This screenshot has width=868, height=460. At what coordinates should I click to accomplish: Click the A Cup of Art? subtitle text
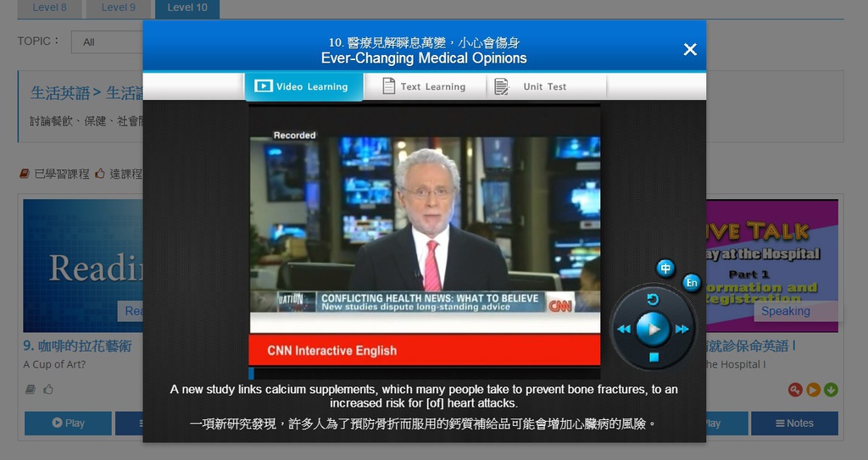[54, 364]
